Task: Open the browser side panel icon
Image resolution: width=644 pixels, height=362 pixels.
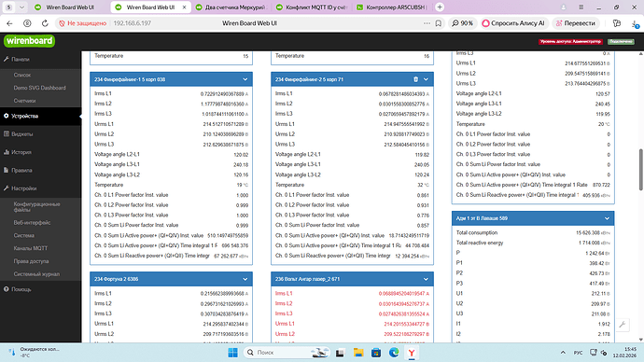Action: click(617, 23)
